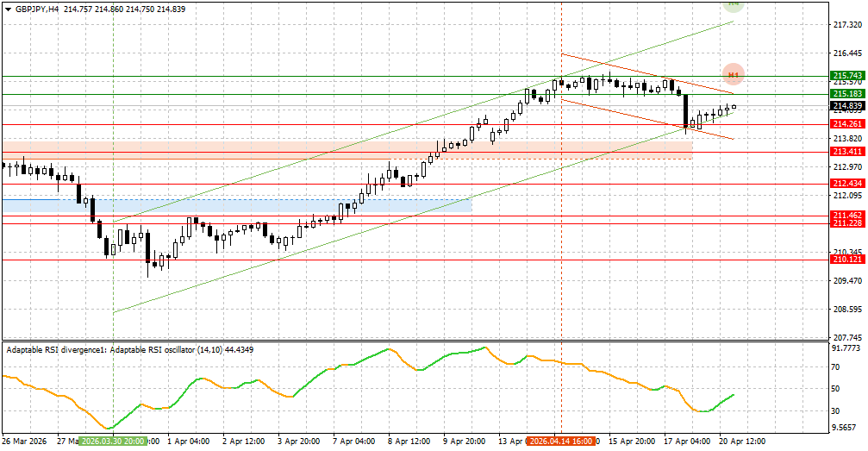Image resolution: width=868 pixels, height=451 pixels.
Task: Click the 3 Apr 20:00 time label
Action: pyautogui.click(x=299, y=442)
